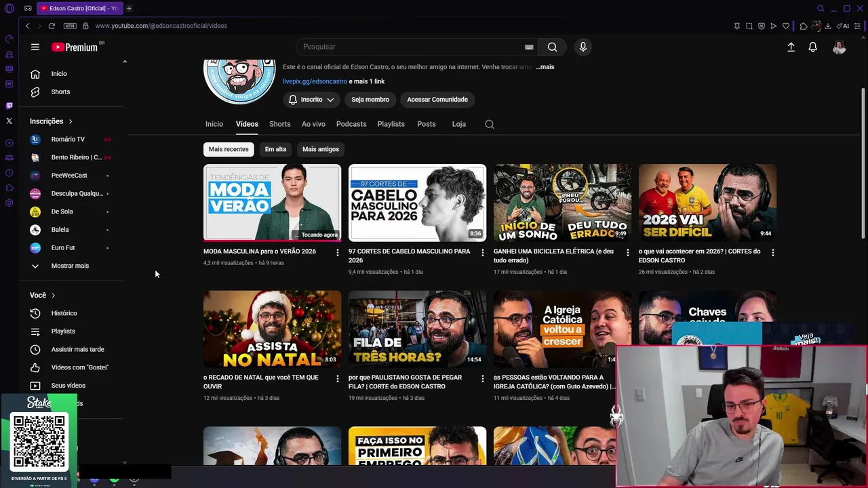The width and height of the screenshot is (868, 488).
Task: Open FILA DE TRÊS HORAS thumbnail
Action: click(x=417, y=329)
